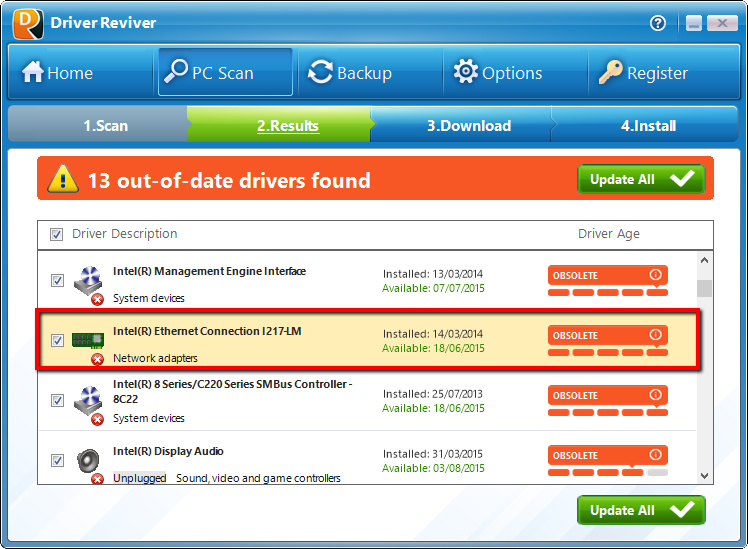748x549 pixels.
Task: Click the yellow warning triangle icon
Action: 63,179
